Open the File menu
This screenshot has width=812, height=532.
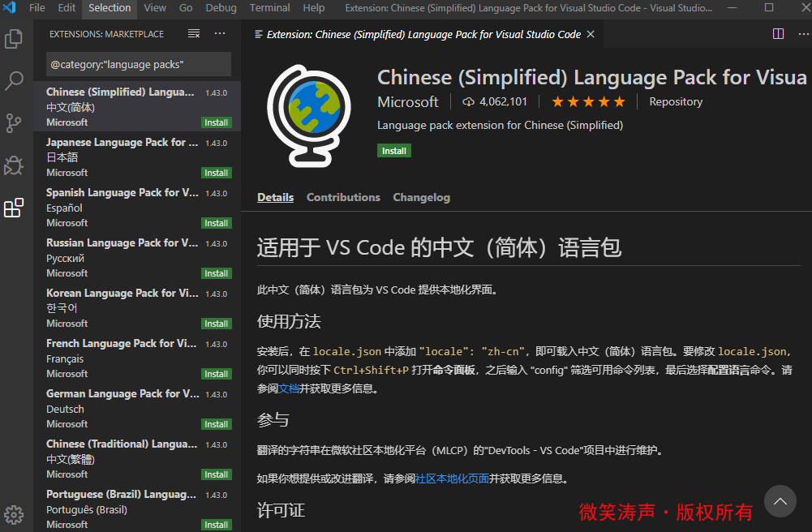coord(37,8)
